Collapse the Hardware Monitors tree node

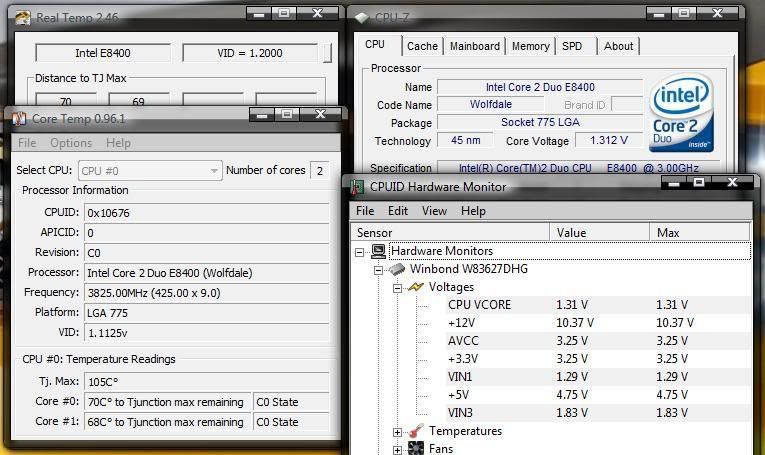point(360,252)
